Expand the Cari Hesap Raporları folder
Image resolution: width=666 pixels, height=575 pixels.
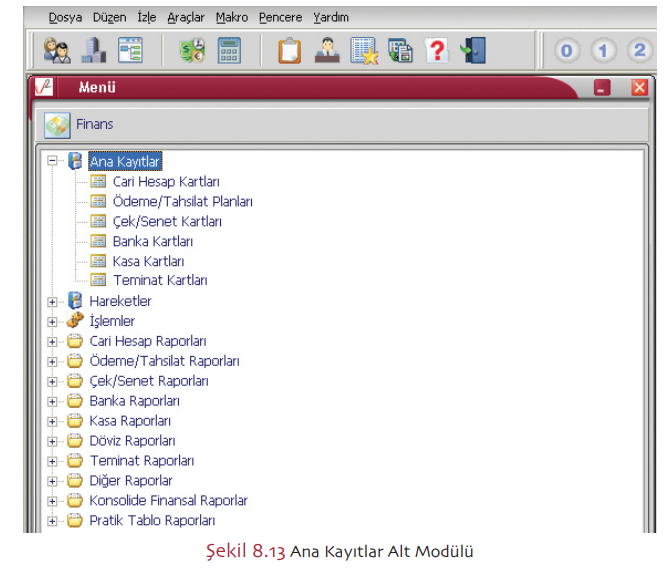(52, 341)
